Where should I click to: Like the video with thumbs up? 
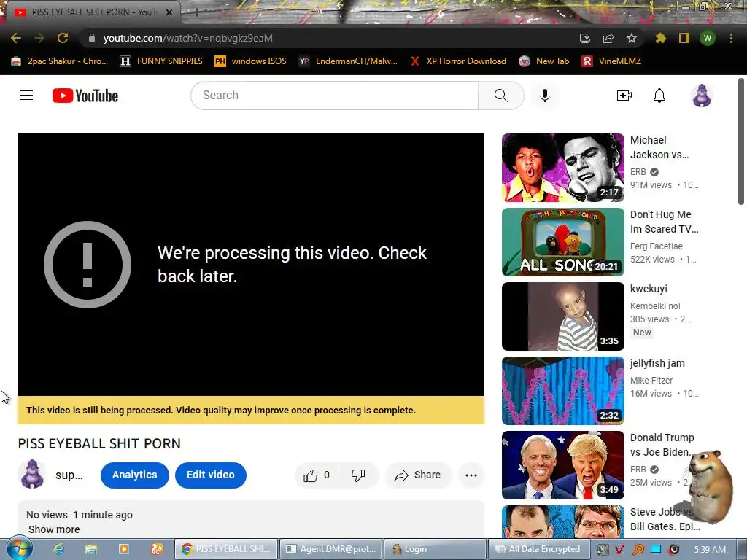tap(317, 475)
